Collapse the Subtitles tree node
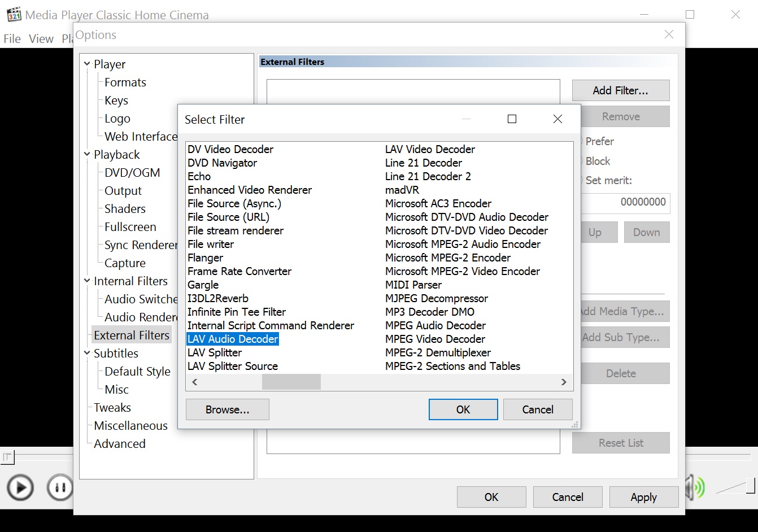 (87, 353)
